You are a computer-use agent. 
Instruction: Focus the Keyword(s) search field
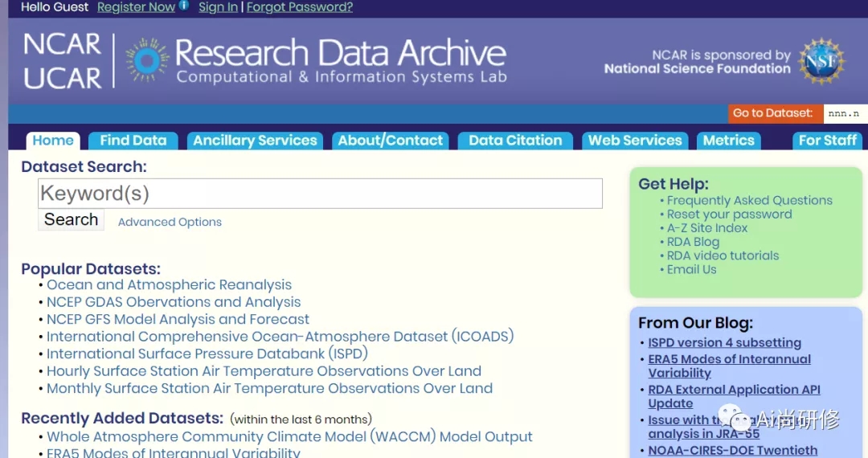tap(320, 194)
